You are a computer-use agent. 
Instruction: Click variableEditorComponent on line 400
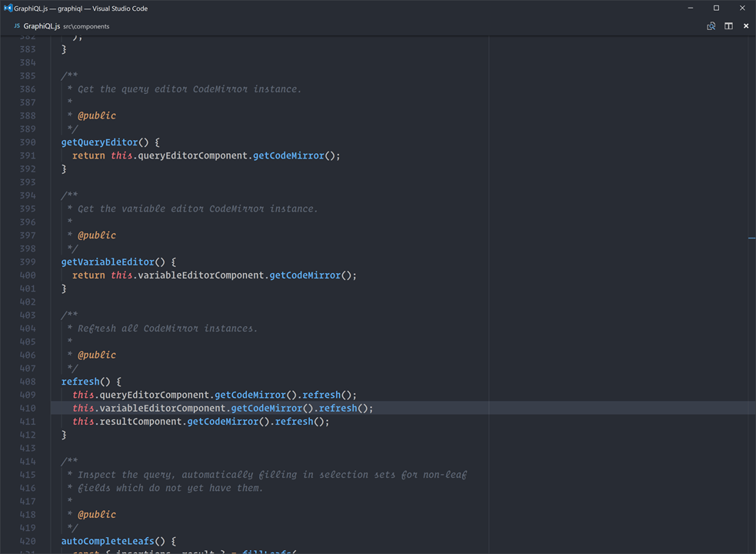coord(201,275)
